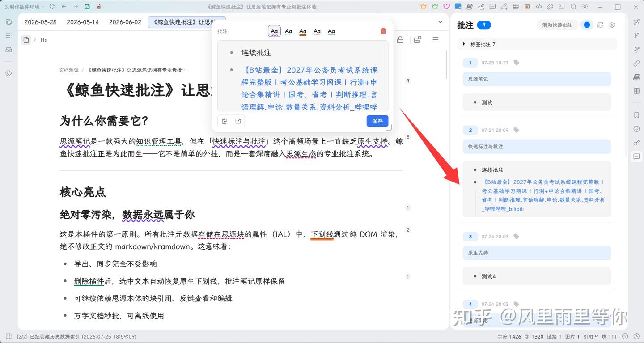Open the file tree dock icon
The image size is (644, 343).
coord(8,22)
